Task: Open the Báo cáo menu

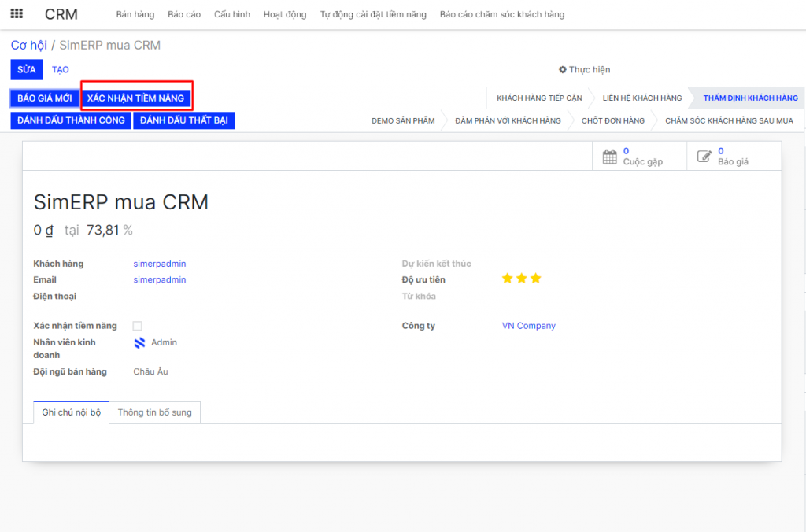Action: (184, 14)
